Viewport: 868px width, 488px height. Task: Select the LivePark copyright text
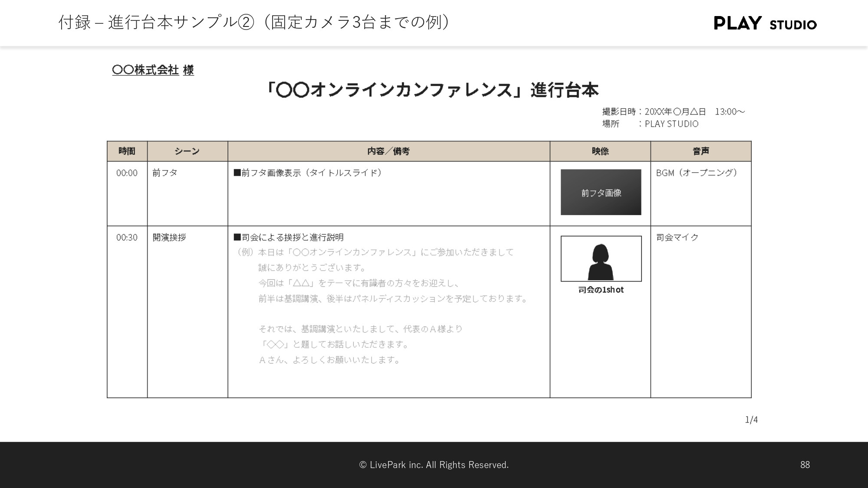[x=433, y=464]
